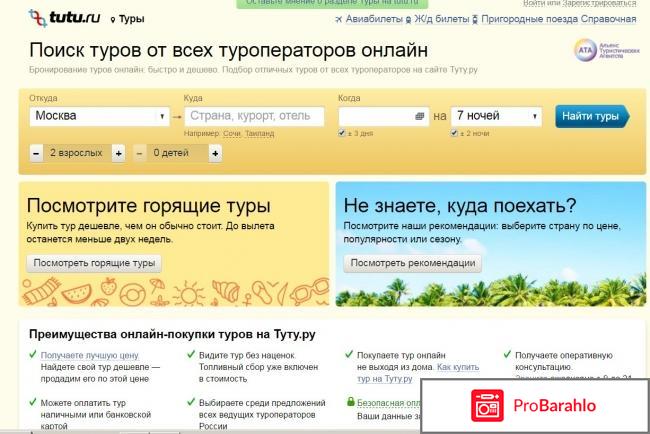Click the location pin icon near Туры
The width and height of the screenshot is (650, 434).
[x=113, y=19]
